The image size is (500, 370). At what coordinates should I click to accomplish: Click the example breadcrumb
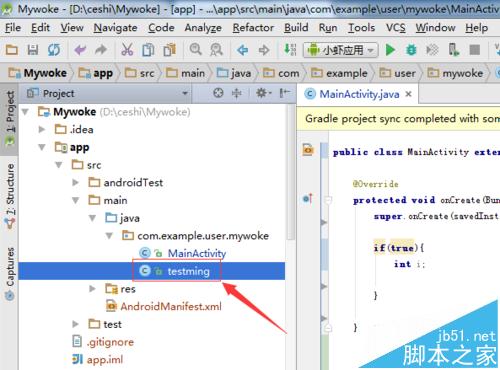tap(339, 73)
